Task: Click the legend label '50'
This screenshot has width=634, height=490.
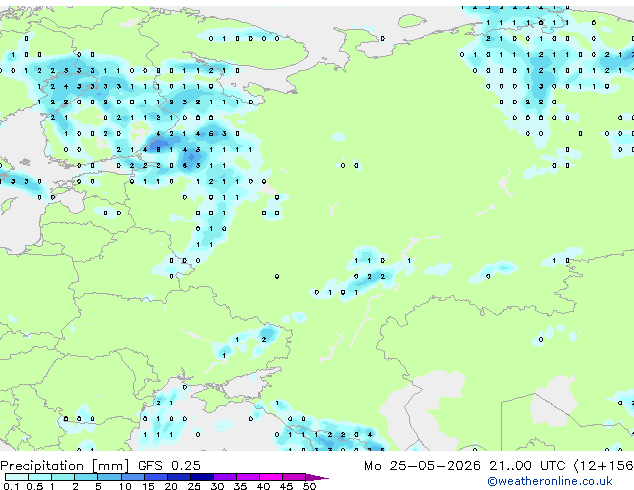Action: 309,486
